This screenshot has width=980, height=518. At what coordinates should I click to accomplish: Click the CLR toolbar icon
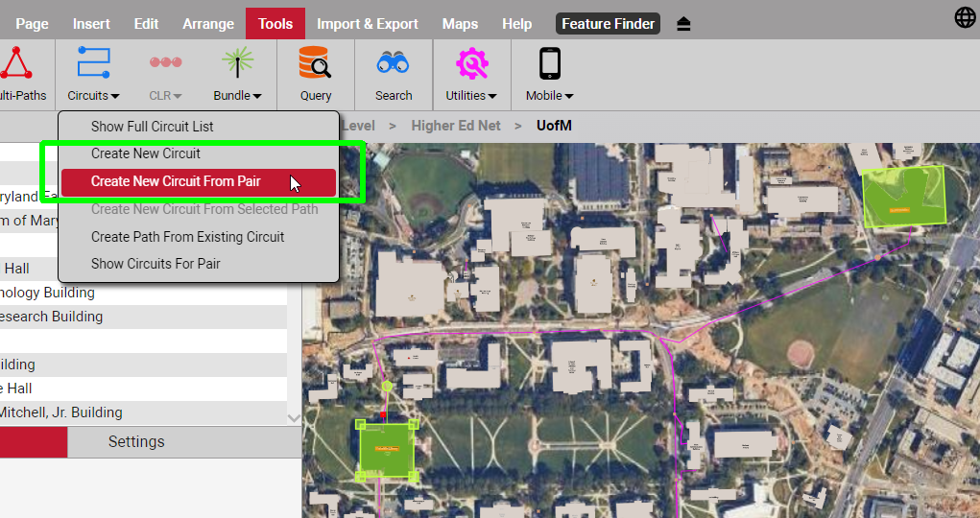[x=165, y=62]
